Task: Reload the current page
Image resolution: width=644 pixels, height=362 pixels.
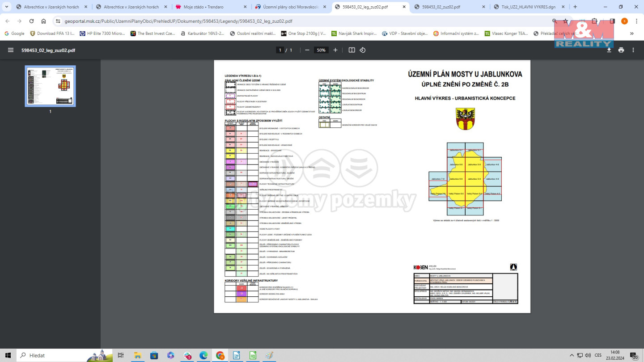Action: tap(31, 21)
